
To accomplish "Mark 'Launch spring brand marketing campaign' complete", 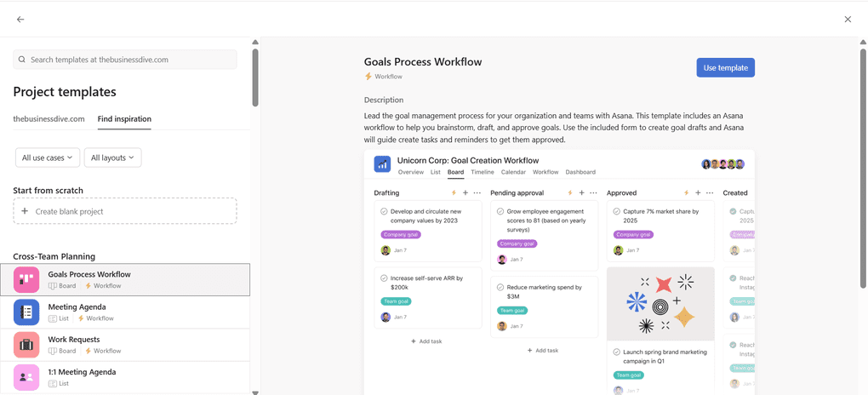I will tap(617, 352).
